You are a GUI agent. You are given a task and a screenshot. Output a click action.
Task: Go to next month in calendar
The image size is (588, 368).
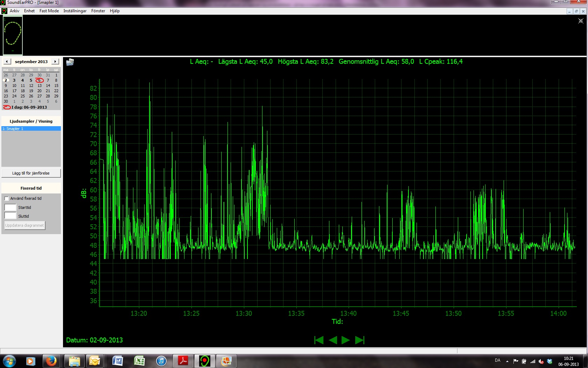click(55, 61)
